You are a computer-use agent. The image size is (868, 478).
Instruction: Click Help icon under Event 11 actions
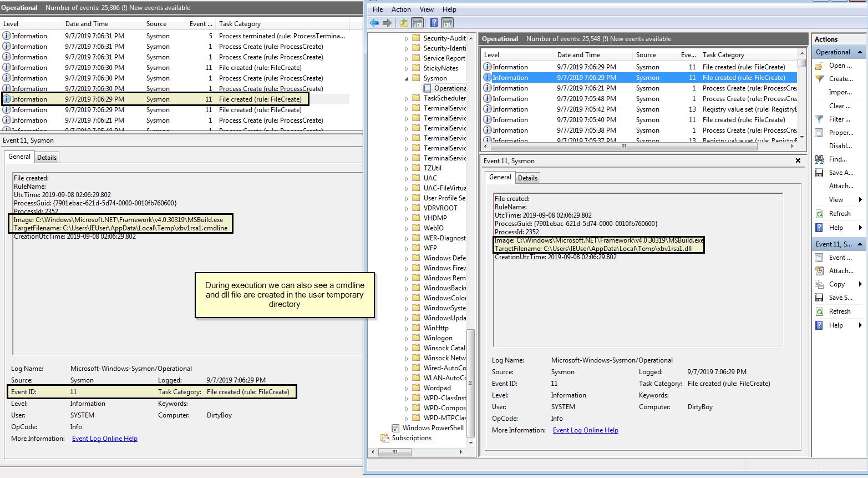pyautogui.click(x=819, y=325)
